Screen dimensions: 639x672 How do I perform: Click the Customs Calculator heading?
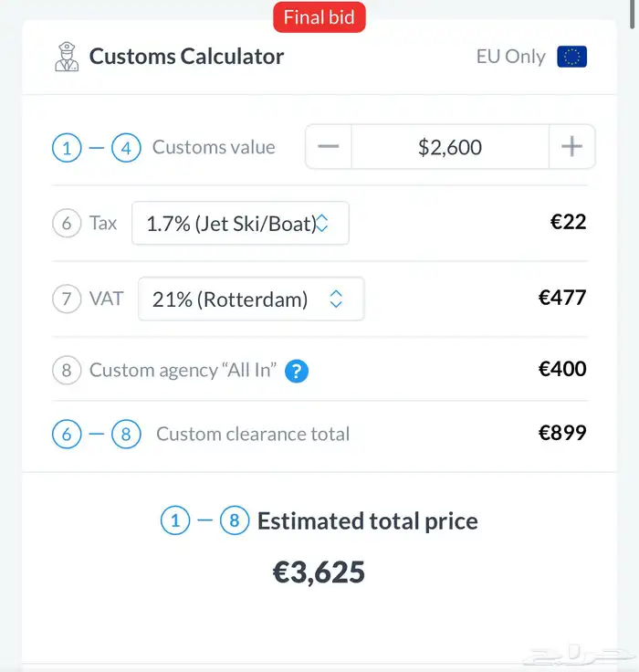click(186, 57)
